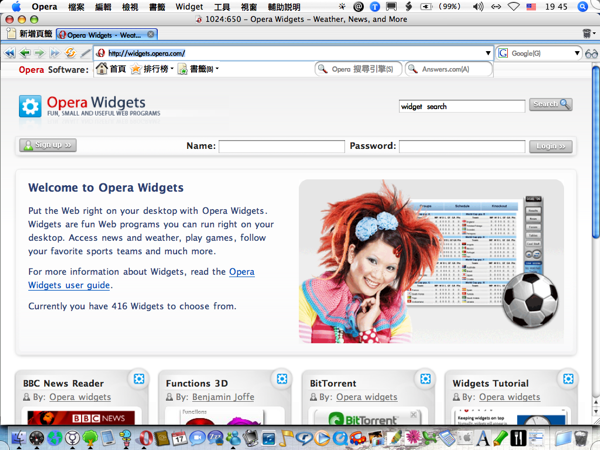The image size is (600, 450).
Task: Click the widget icon on the Widgets Tutorial card
Action: [568, 379]
